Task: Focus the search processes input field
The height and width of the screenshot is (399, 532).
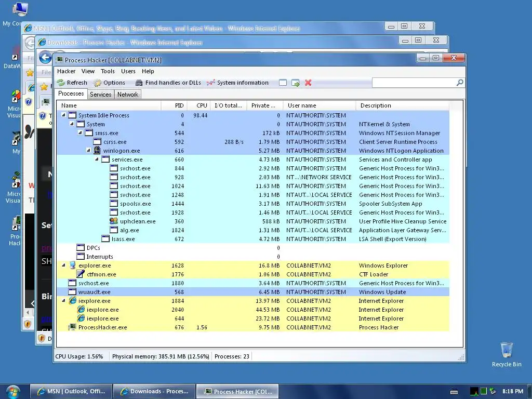Action: (x=414, y=83)
